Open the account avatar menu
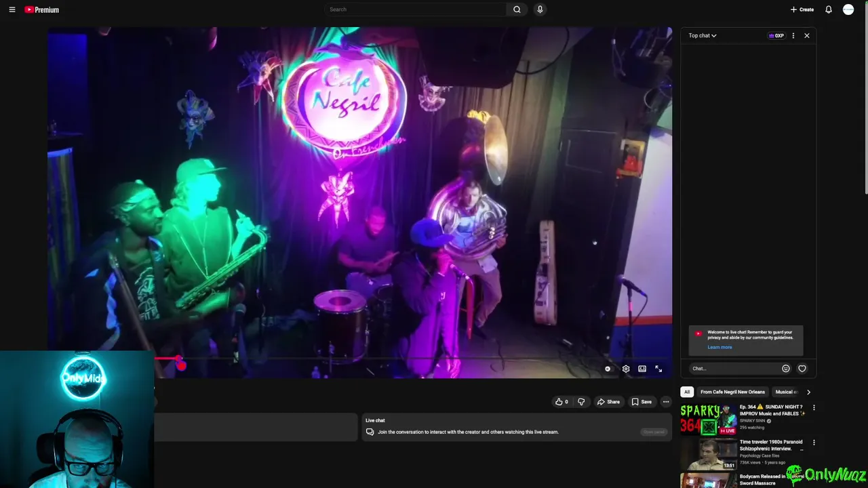This screenshot has height=488, width=868. point(848,9)
